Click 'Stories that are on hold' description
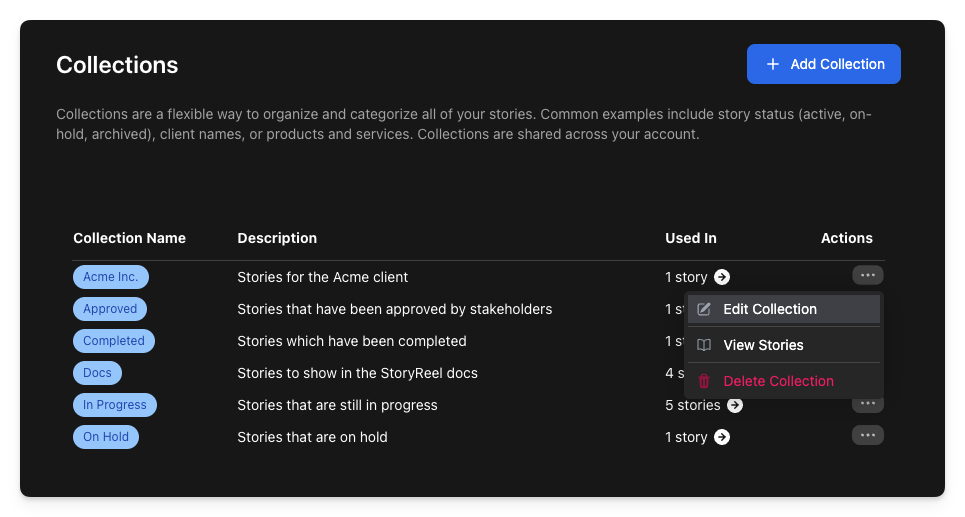Image resolution: width=965 pixels, height=517 pixels. (x=313, y=437)
